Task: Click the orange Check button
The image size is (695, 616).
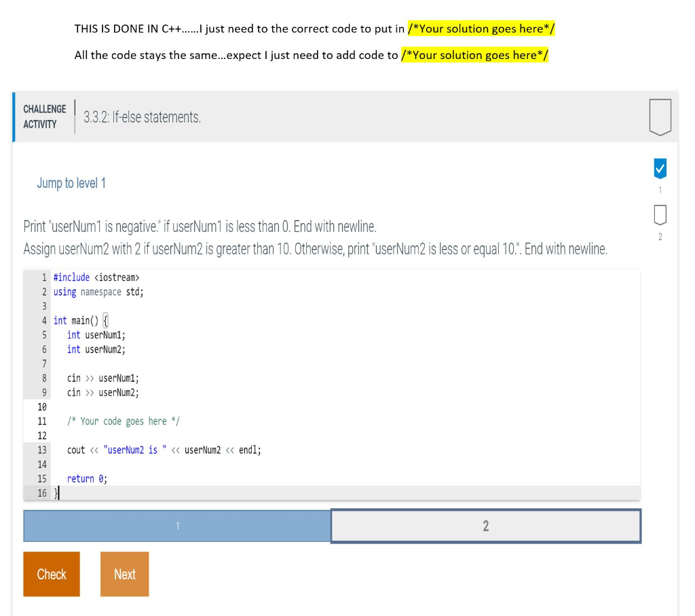Action: [x=52, y=574]
